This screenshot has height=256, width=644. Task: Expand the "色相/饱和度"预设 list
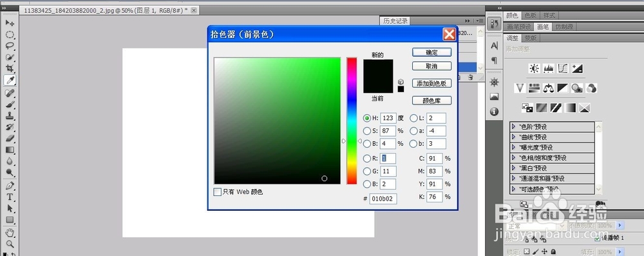(513, 157)
